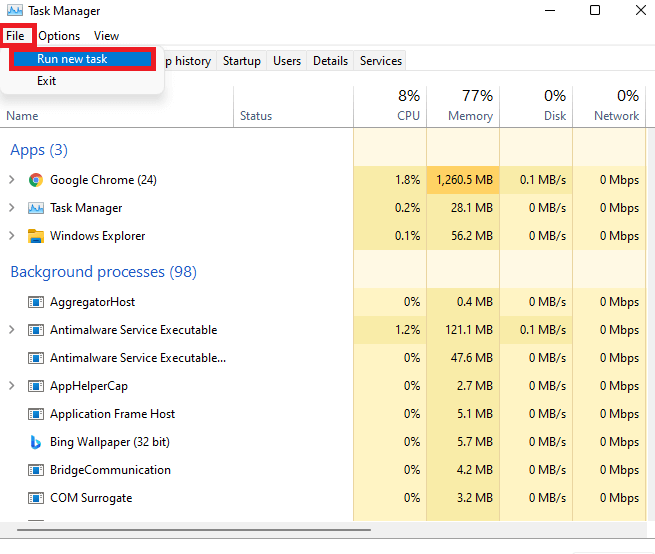The height and width of the screenshot is (554, 655).
Task: Sort processes by Memory column header
Action: tap(463, 105)
